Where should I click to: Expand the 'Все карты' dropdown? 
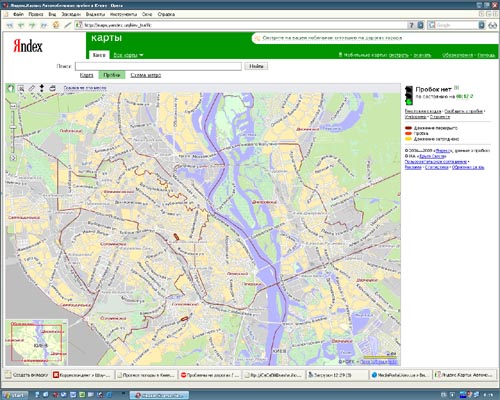(x=128, y=55)
